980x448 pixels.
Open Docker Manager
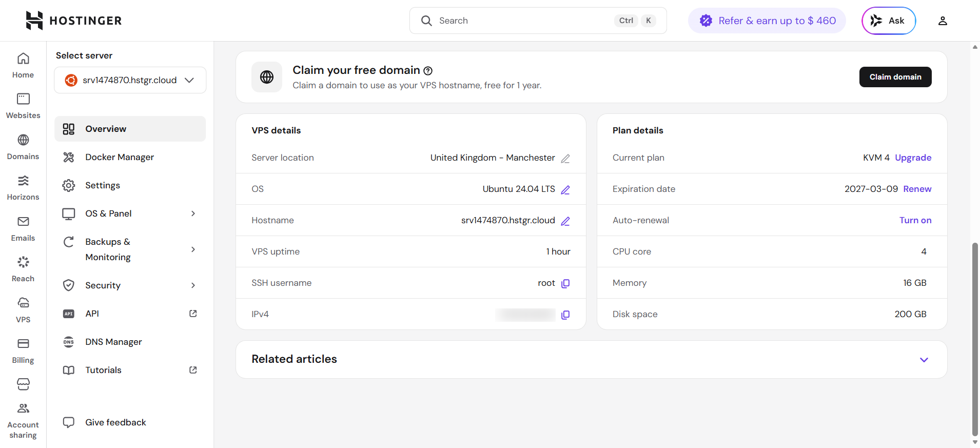(130, 157)
